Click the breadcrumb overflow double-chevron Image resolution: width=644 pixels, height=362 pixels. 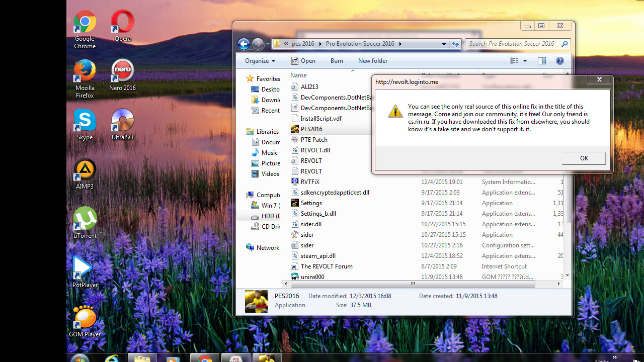click(286, 44)
